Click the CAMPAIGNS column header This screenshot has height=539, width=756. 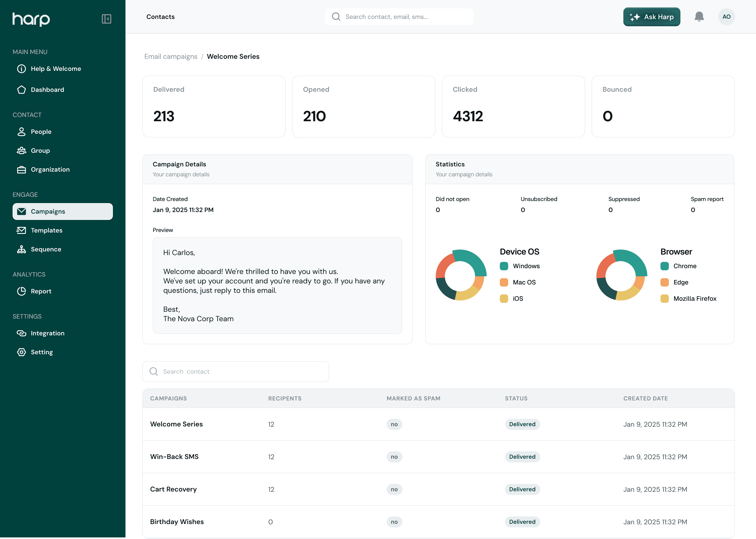tap(168, 398)
